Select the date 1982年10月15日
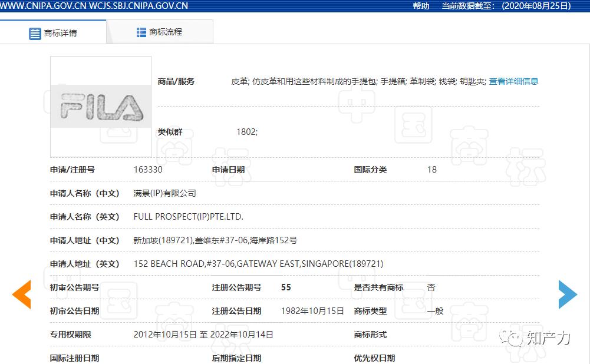 tap(313, 311)
